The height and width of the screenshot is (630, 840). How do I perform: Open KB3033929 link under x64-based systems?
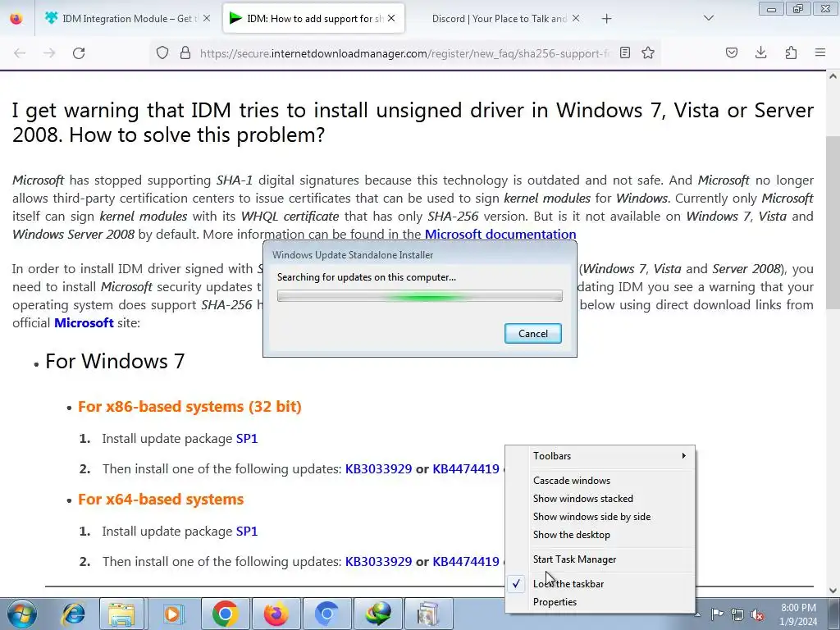pos(378,562)
